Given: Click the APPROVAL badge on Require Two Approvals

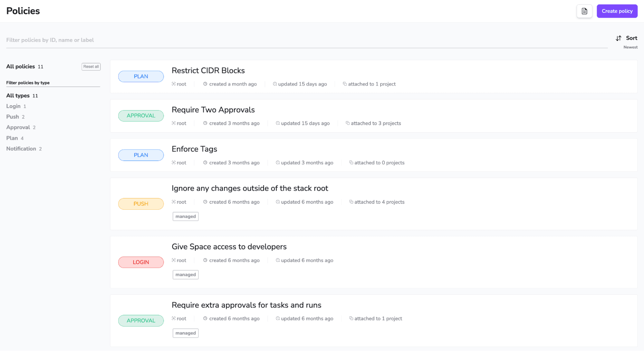Looking at the screenshot, I should tap(141, 115).
